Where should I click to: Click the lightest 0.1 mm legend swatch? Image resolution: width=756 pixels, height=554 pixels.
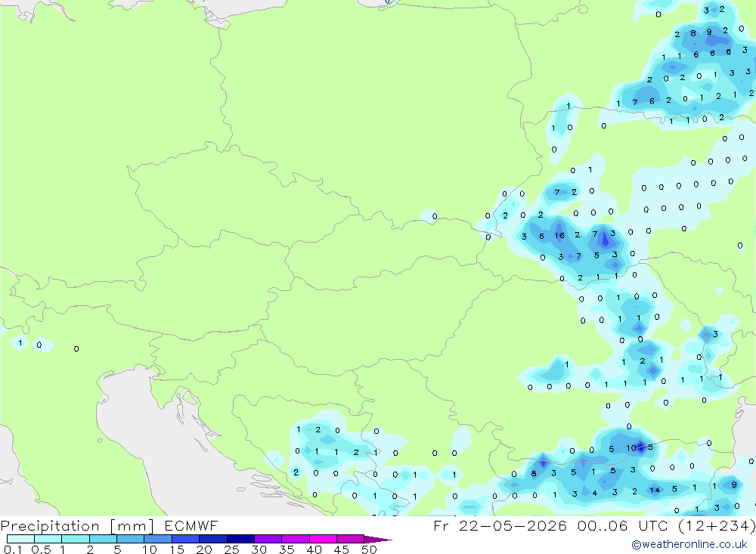click(20, 539)
